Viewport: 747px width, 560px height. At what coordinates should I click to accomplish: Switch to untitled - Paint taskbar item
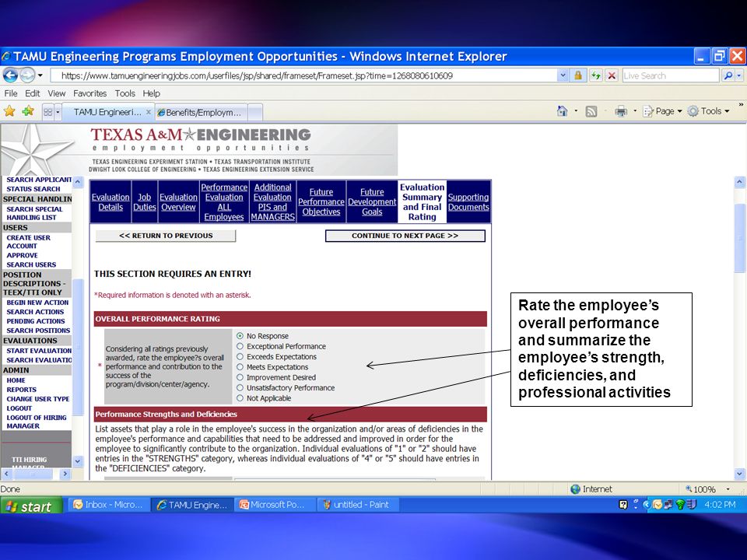click(356, 505)
